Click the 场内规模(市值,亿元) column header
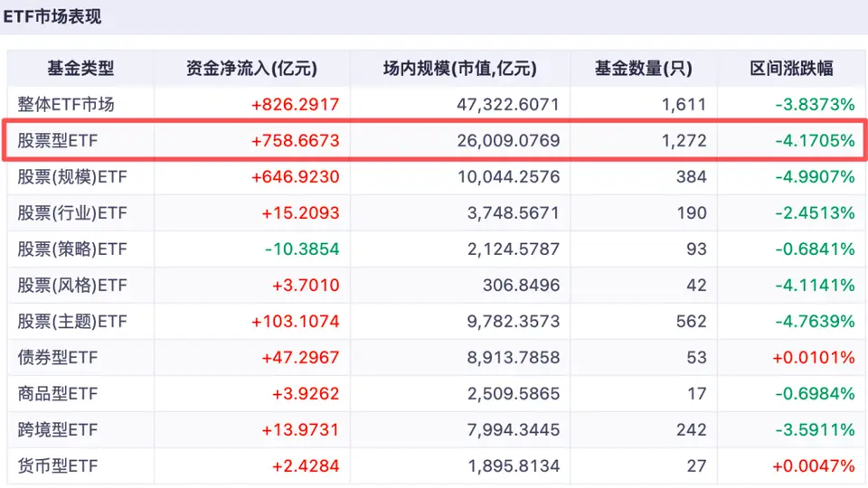 (459, 68)
